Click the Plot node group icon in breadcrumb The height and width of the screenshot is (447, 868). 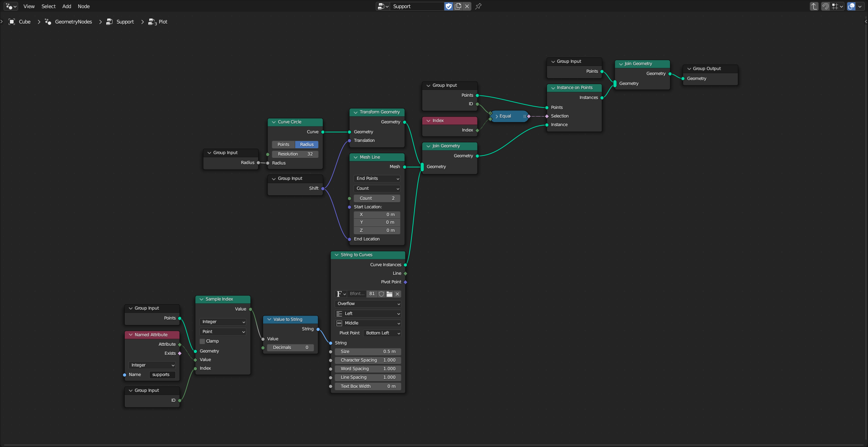[152, 22]
